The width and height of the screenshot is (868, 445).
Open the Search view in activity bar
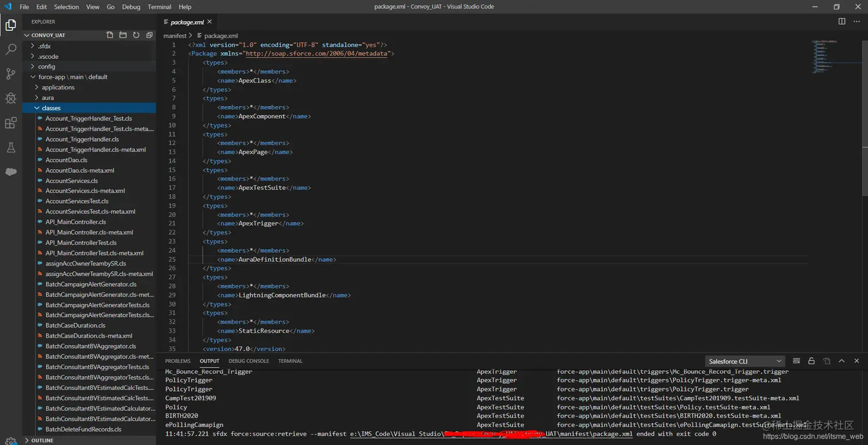point(10,49)
